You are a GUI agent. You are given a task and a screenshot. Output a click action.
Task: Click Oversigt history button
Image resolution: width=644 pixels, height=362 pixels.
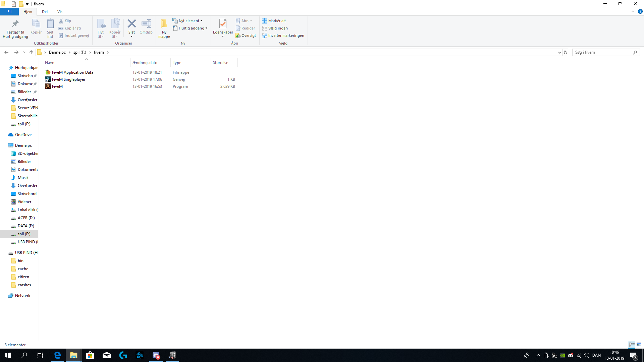pos(246,36)
